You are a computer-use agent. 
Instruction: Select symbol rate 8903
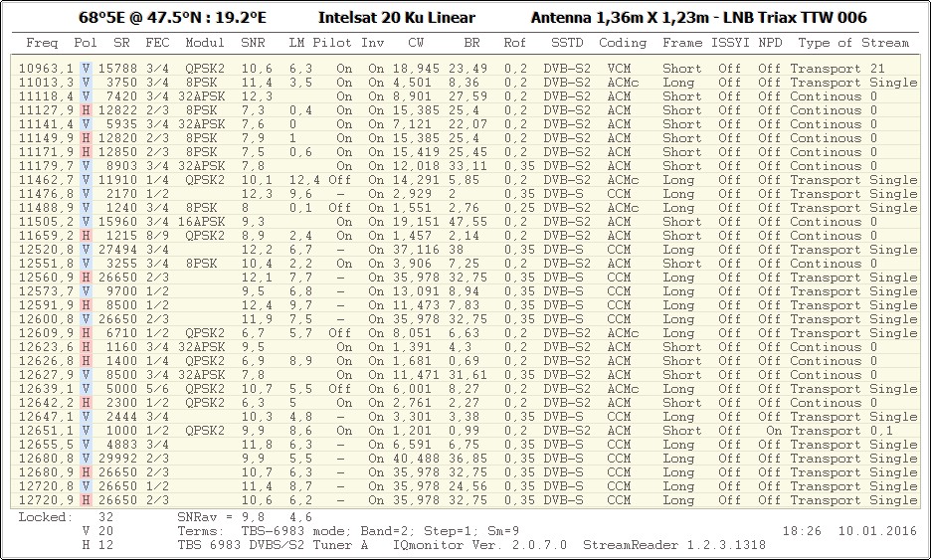pos(121,166)
